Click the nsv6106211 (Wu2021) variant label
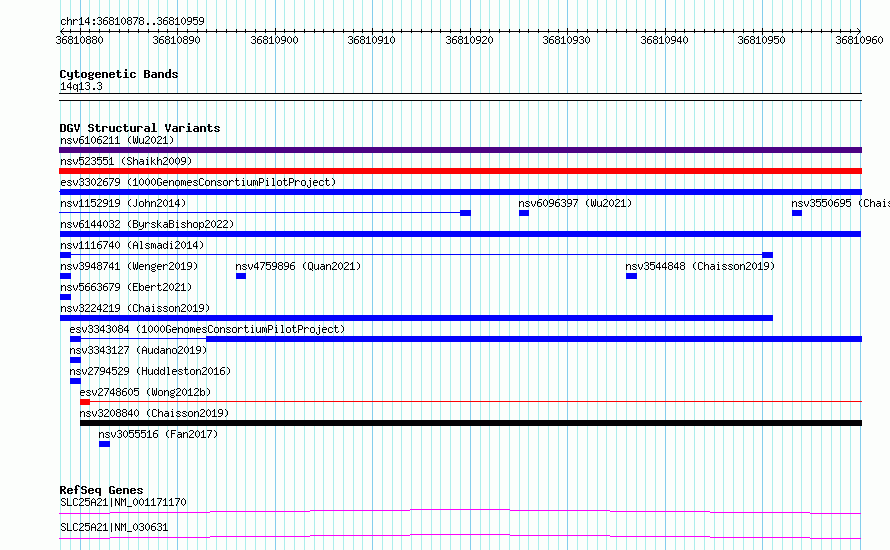Image resolution: width=890 pixels, height=550 pixels. point(117,140)
